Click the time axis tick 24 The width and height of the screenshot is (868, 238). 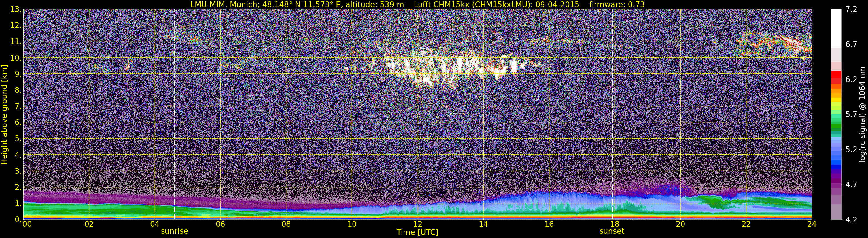(x=812, y=224)
